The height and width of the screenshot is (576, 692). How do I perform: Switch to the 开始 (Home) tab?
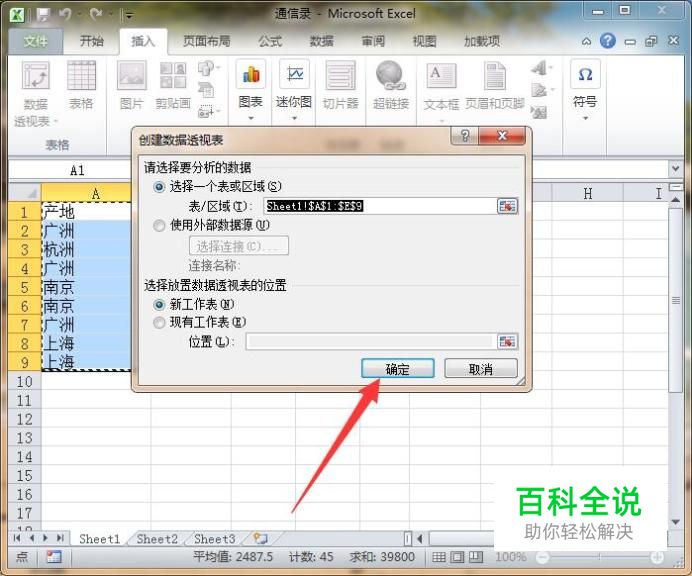(91, 41)
